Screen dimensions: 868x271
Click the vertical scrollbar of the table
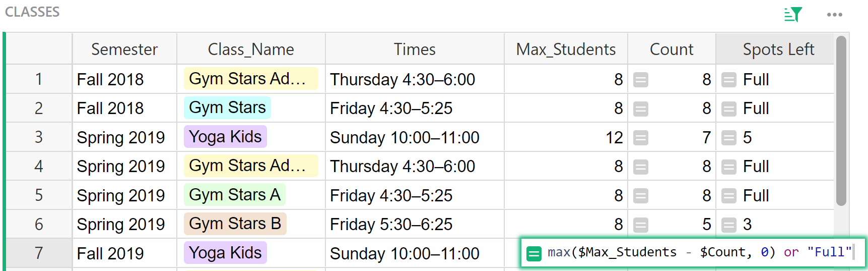841,121
